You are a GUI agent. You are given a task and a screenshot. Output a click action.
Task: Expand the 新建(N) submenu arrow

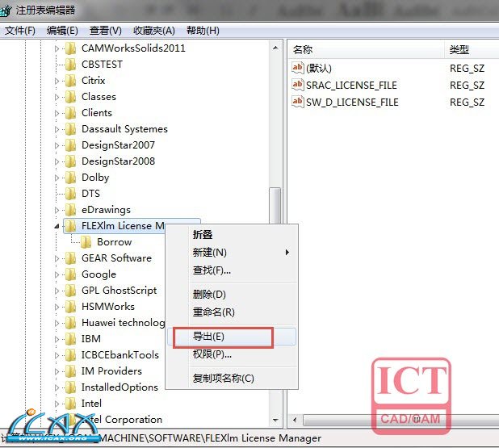pyautogui.click(x=287, y=253)
